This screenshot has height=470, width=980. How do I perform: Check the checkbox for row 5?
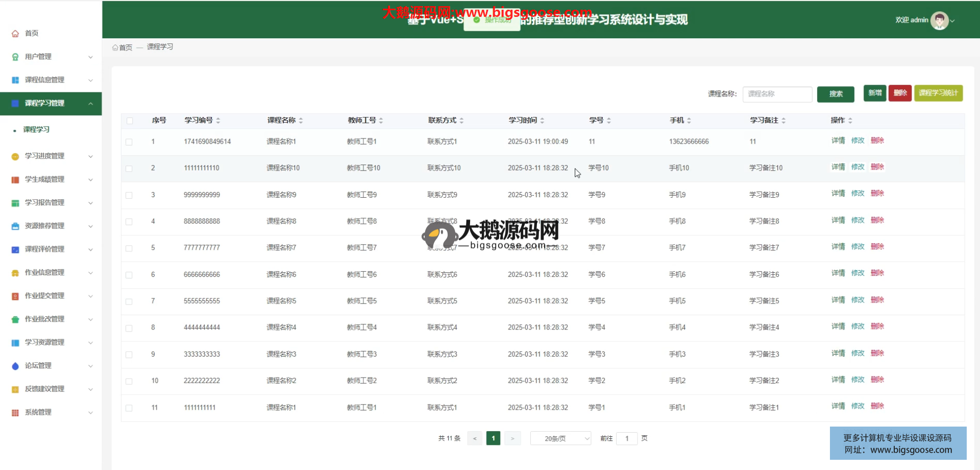tap(129, 248)
